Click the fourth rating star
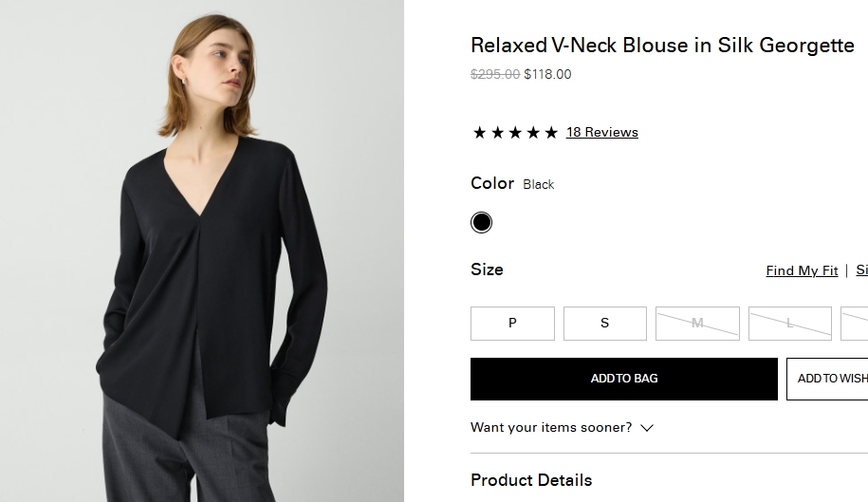The width and height of the screenshot is (868, 502). (533, 133)
